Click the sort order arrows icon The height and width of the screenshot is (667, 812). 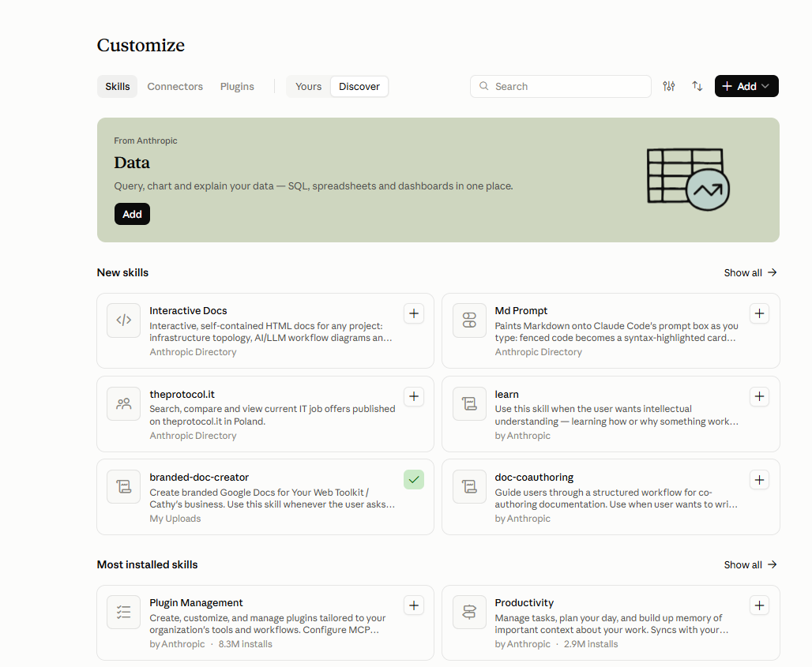[x=697, y=86]
